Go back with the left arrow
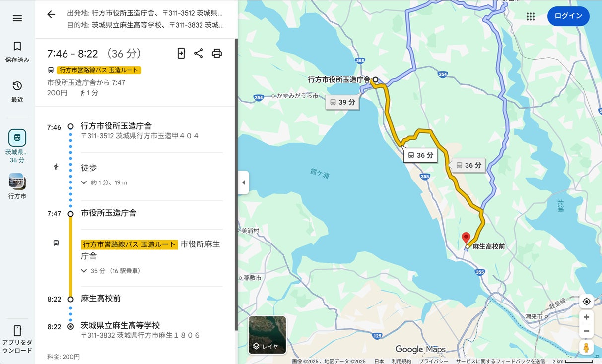This screenshot has width=602, height=364. [x=51, y=14]
